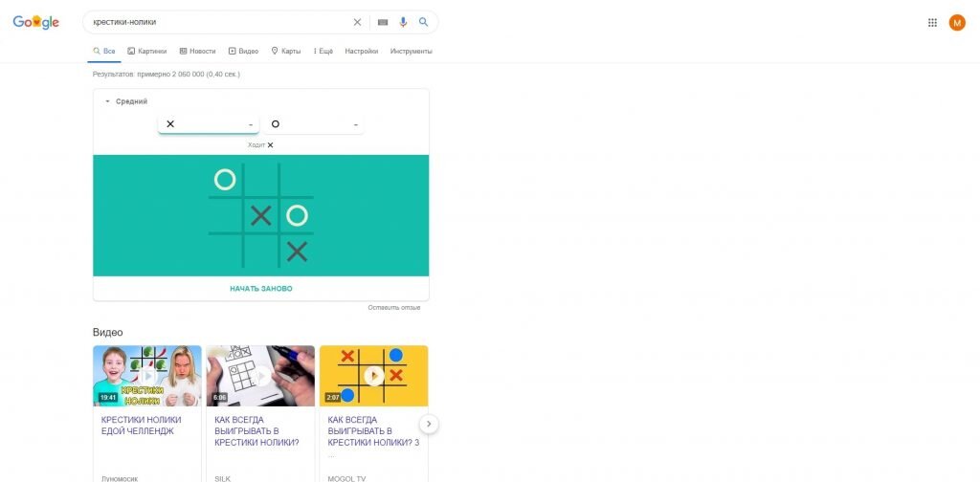The width and height of the screenshot is (980, 482).
Task: Play the 2:07 yellow video thumbnail
Action: pos(374,376)
